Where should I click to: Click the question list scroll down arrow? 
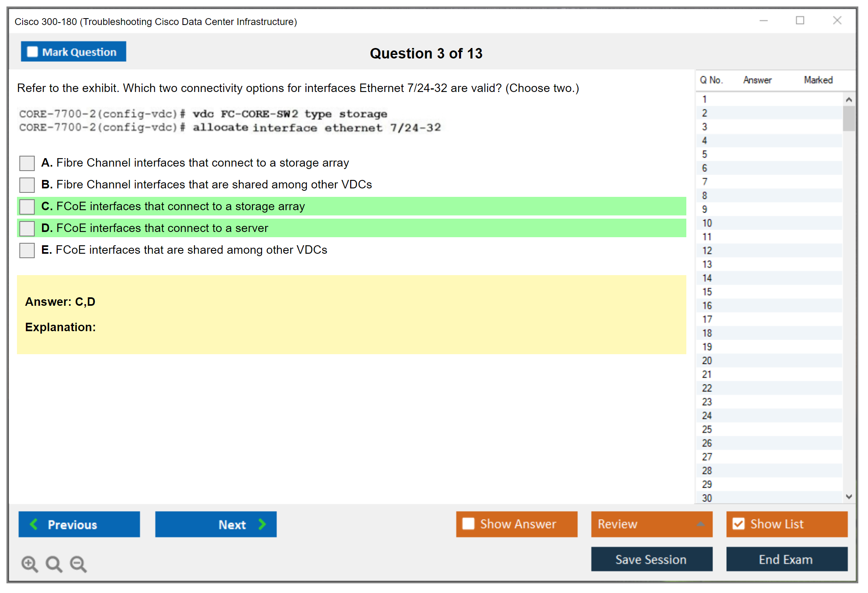pyautogui.click(x=849, y=497)
